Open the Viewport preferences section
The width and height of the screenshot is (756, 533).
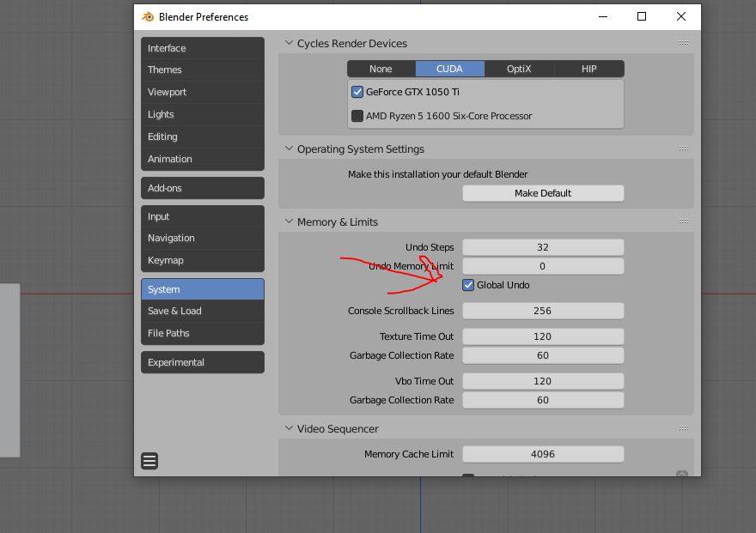tap(203, 92)
